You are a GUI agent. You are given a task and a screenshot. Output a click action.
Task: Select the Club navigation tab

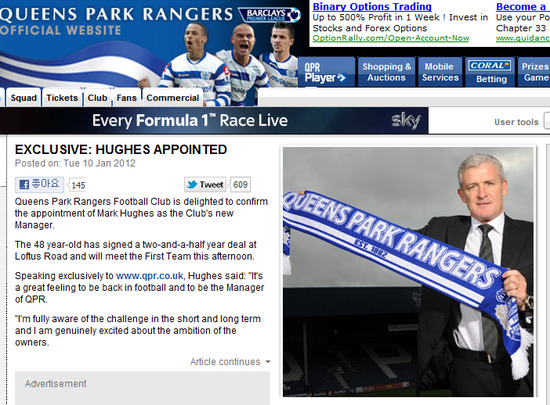click(x=98, y=97)
